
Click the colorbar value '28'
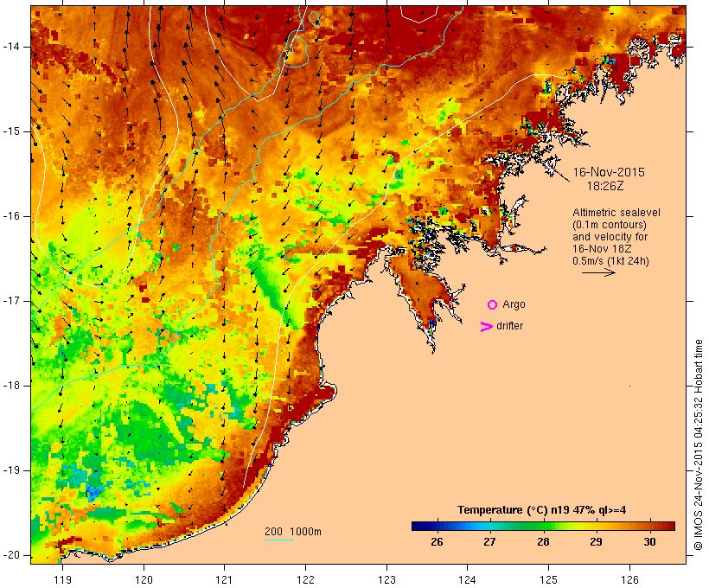pos(543,541)
